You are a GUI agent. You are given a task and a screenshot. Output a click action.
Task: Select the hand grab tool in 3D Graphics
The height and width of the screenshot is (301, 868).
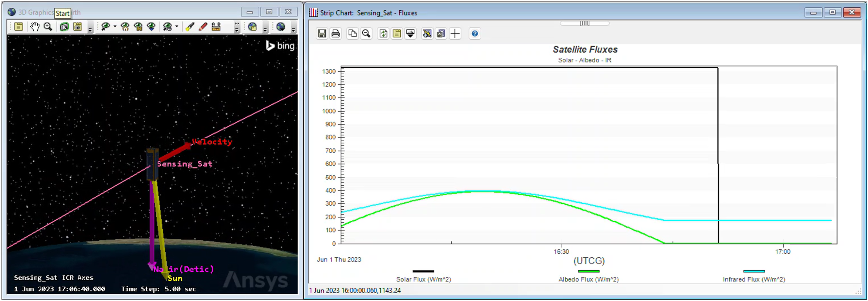[35, 27]
